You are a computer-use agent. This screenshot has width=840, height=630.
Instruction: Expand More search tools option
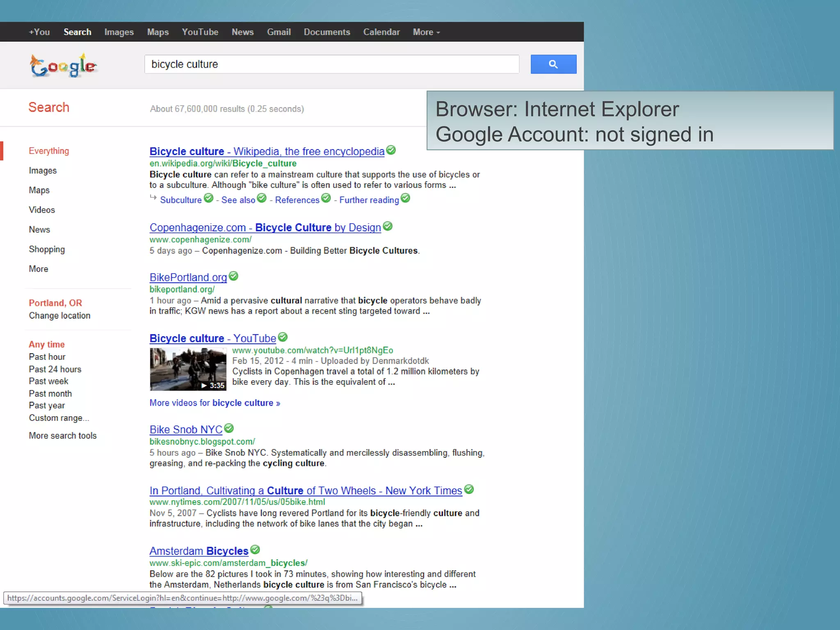[x=63, y=436]
